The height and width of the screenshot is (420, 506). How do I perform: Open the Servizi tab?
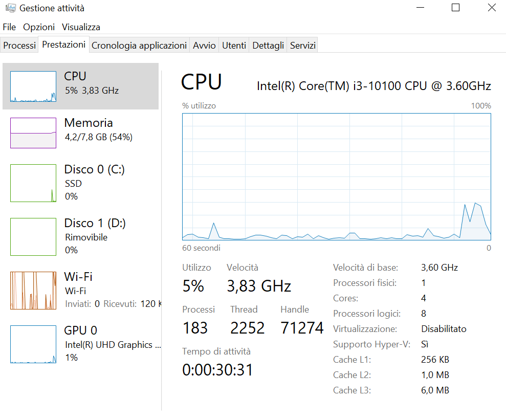(302, 46)
